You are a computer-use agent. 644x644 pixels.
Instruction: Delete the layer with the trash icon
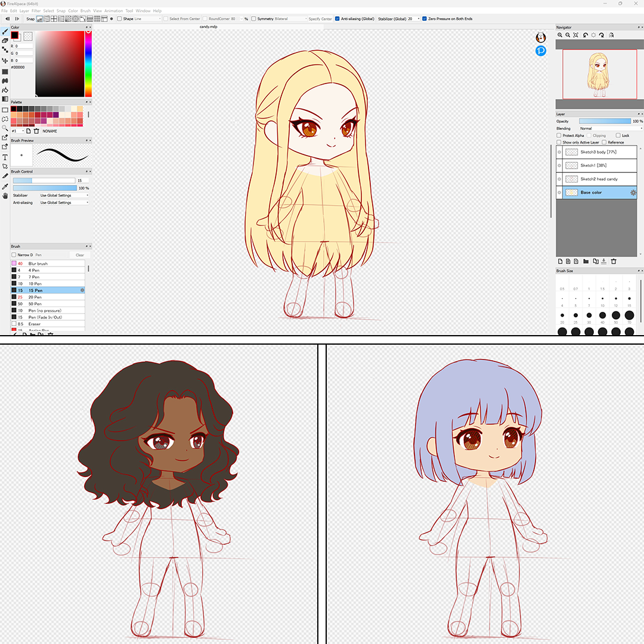coord(614,261)
